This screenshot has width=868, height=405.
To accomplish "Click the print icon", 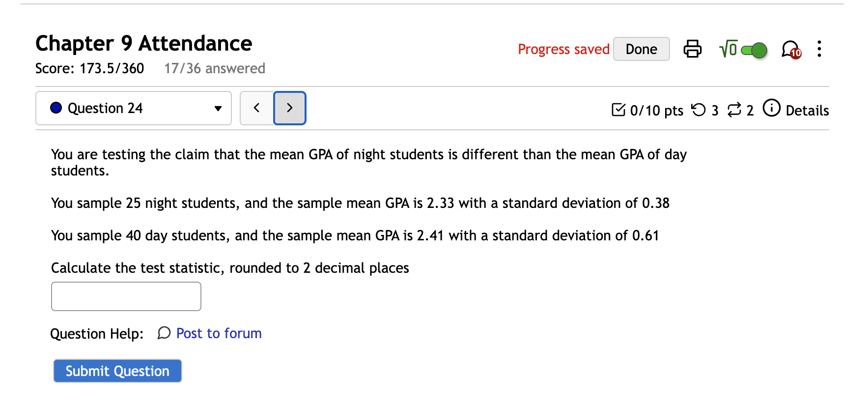I will click(x=692, y=49).
